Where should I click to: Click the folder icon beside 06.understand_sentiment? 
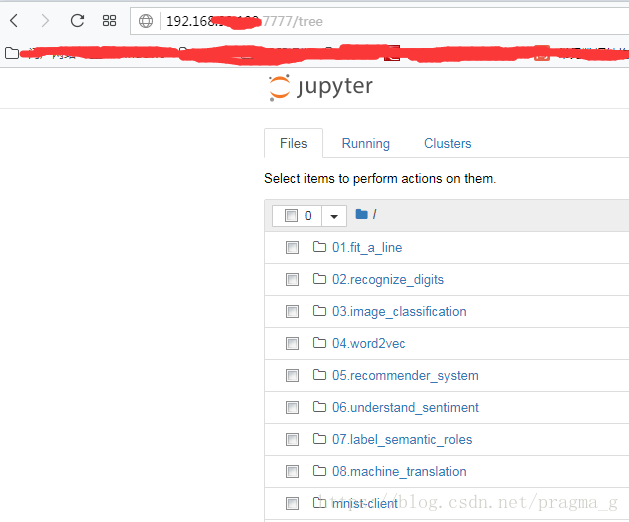tap(319, 407)
